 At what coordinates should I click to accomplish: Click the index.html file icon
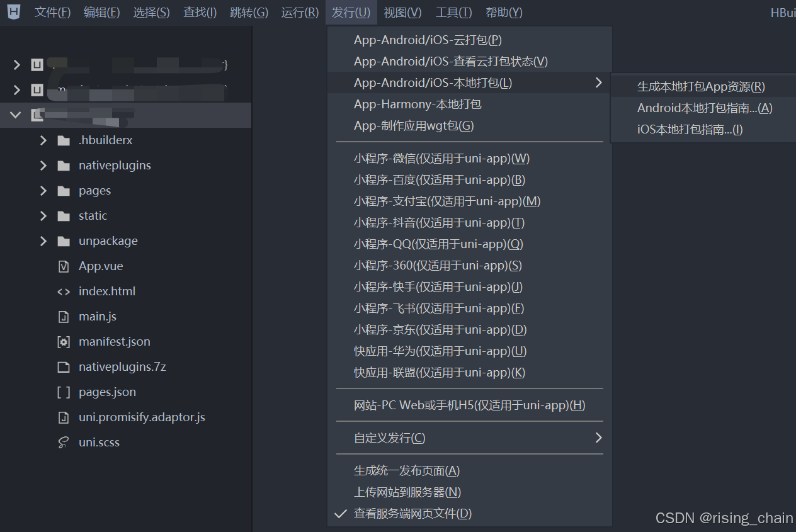64,291
